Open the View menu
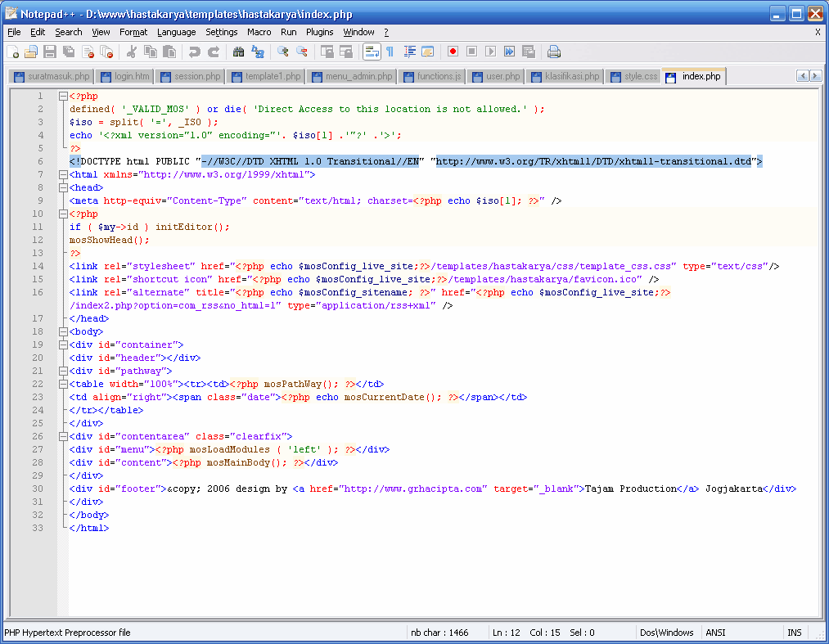This screenshot has height=644, width=829. tap(101, 32)
